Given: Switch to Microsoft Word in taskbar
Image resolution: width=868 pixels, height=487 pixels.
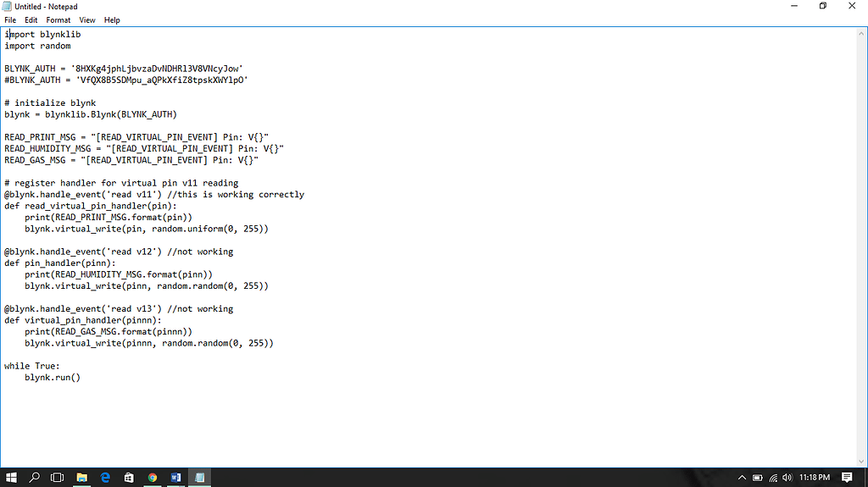Looking at the screenshot, I should (x=176, y=477).
